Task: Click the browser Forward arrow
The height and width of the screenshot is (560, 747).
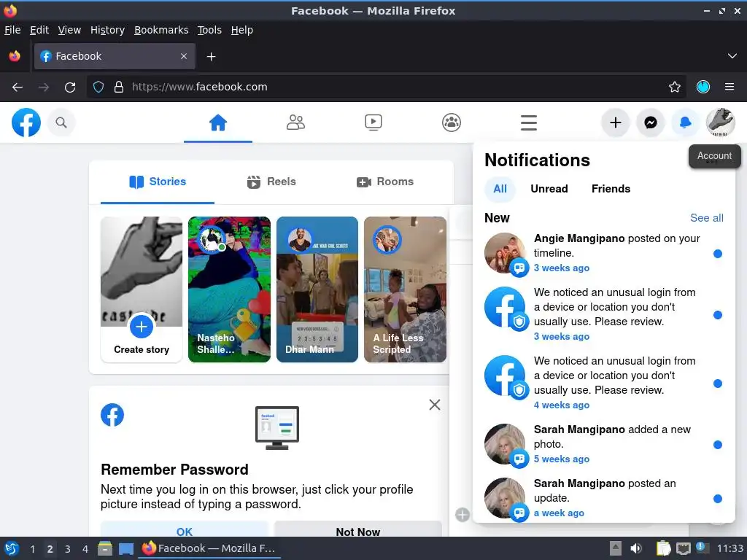Action: pyautogui.click(x=43, y=87)
